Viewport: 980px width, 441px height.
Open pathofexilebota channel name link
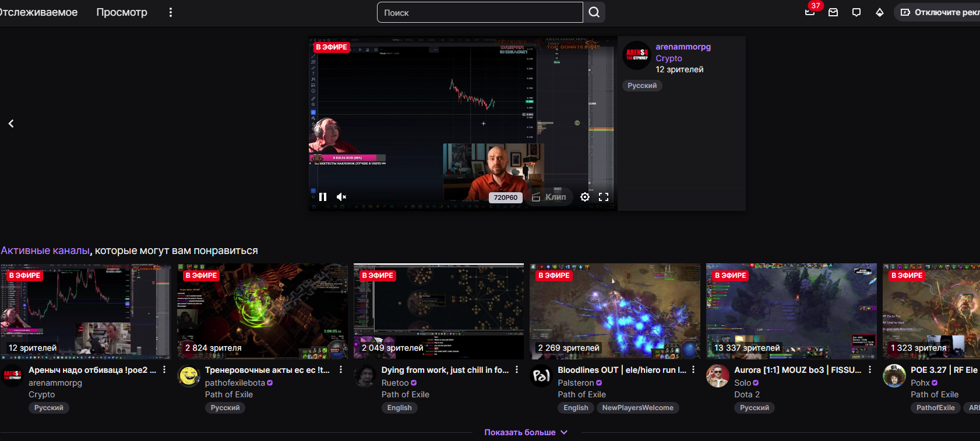[235, 383]
